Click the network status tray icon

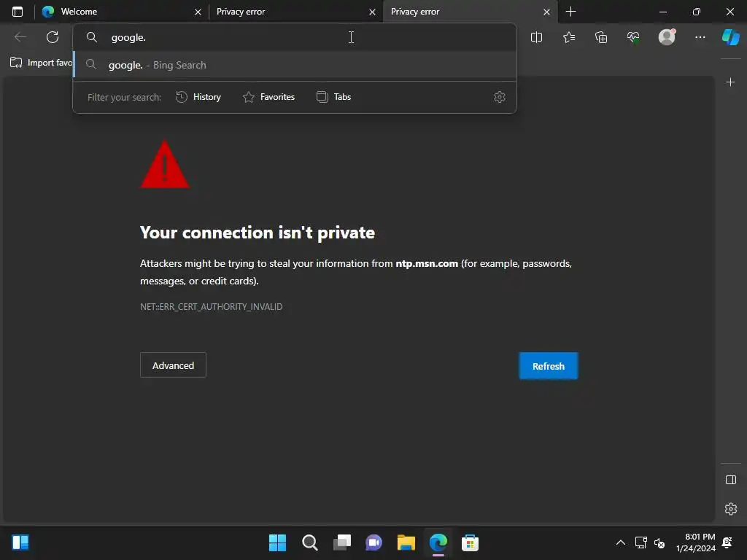(640, 542)
